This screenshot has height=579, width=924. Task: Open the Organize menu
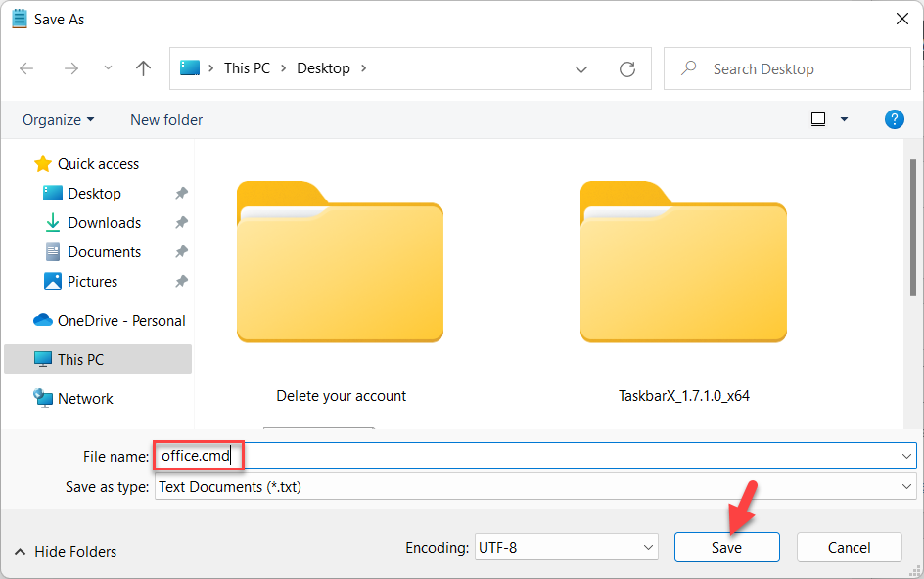[x=58, y=119]
